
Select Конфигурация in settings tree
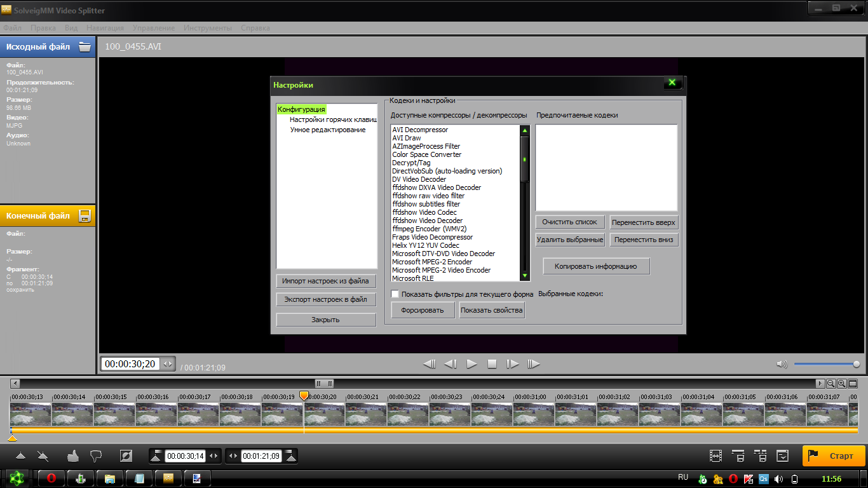pyautogui.click(x=301, y=109)
